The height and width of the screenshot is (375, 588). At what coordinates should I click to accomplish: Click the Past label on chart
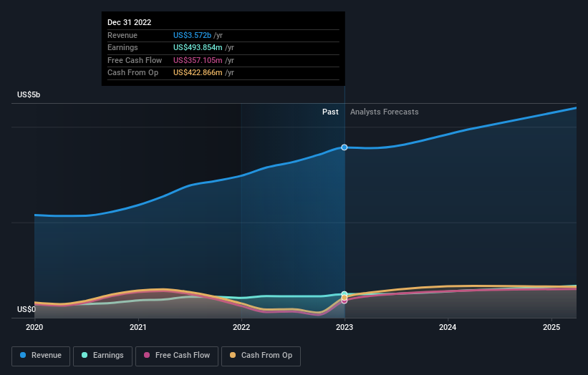click(330, 112)
